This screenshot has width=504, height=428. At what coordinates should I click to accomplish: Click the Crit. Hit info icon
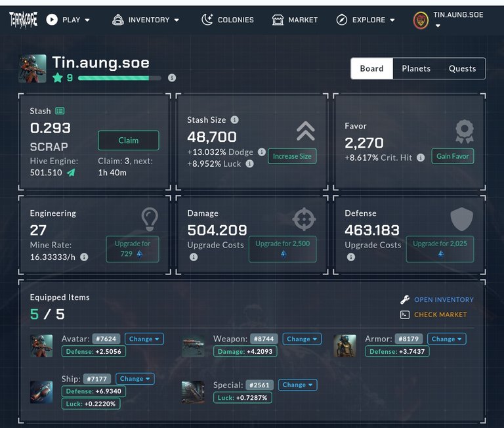pos(421,158)
